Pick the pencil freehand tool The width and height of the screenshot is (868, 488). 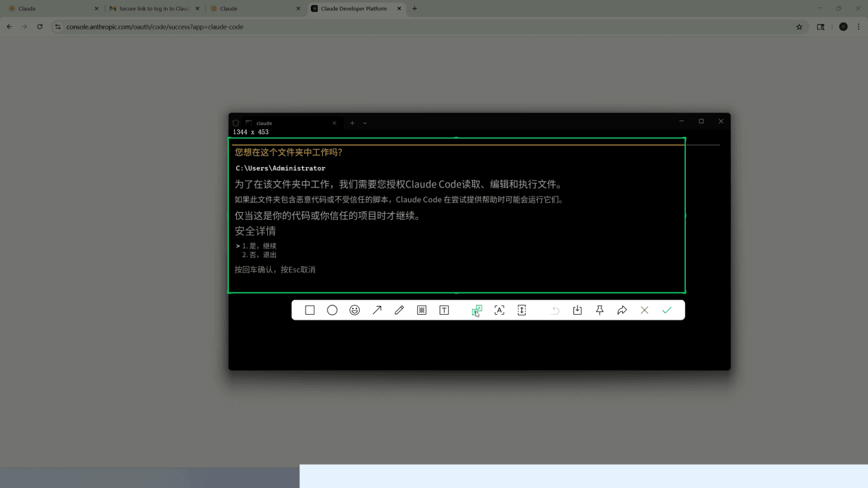pos(399,310)
